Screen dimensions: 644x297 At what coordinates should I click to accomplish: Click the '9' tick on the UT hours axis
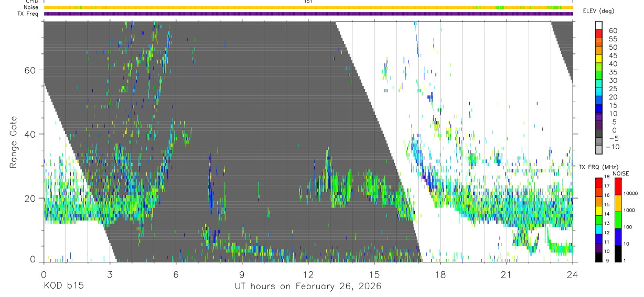[242, 275]
